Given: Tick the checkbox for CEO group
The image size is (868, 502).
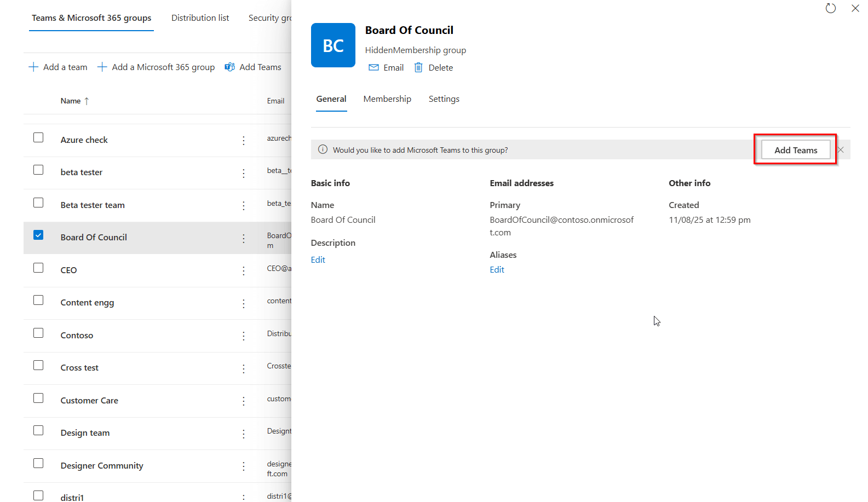Looking at the screenshot, I should pos(38,268).
